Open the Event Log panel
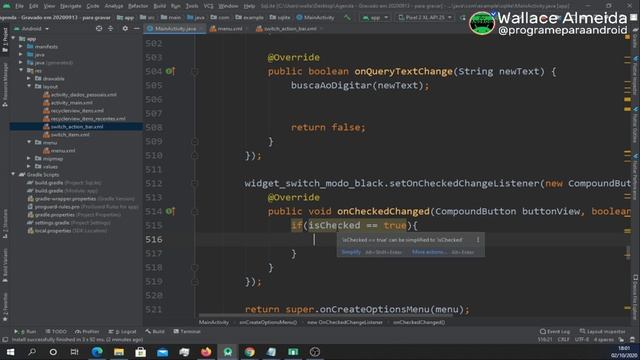This screenshot has width=640, height=360. [555, 331]
